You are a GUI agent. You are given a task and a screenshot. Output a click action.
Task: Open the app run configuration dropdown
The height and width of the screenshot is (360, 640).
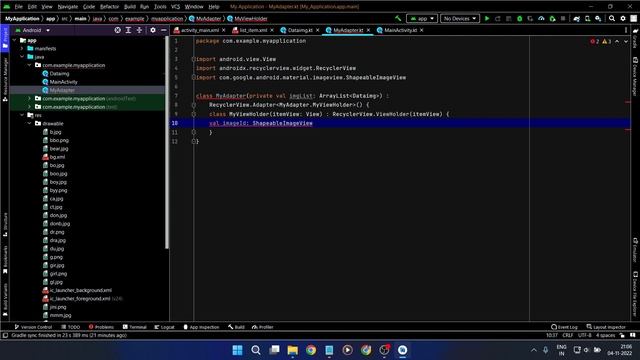(x=422, y=18)
